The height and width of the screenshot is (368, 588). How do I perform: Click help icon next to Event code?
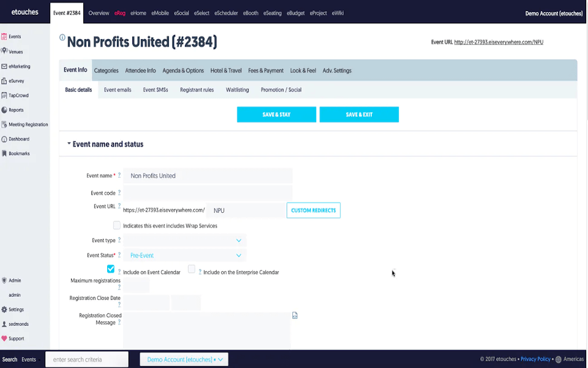pyautogui.click(x=119, y=192)
